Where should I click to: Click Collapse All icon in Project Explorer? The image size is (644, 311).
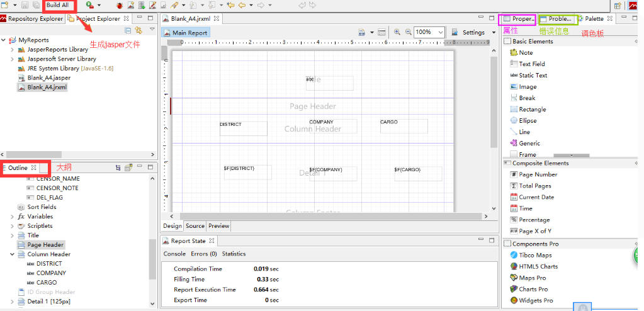[128, 30]
